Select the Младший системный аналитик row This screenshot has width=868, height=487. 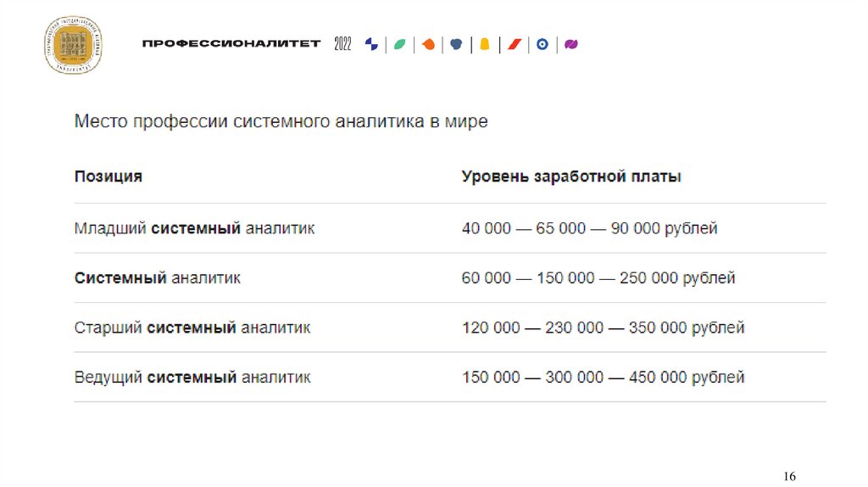(194, 228)
